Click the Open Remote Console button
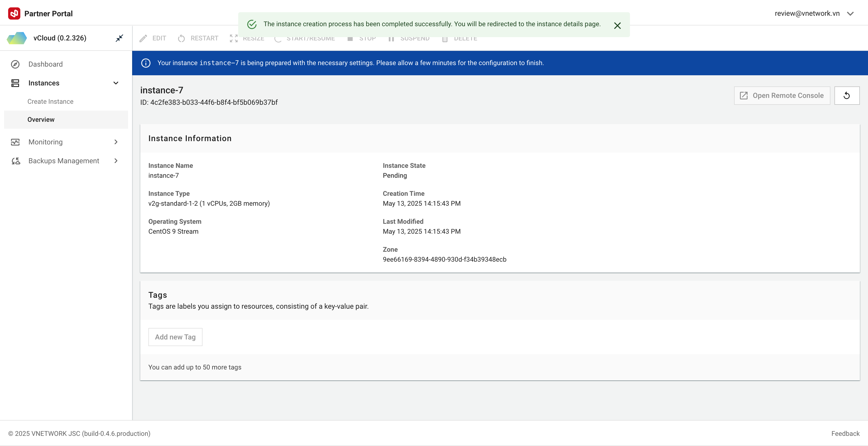 coord(782,96)
